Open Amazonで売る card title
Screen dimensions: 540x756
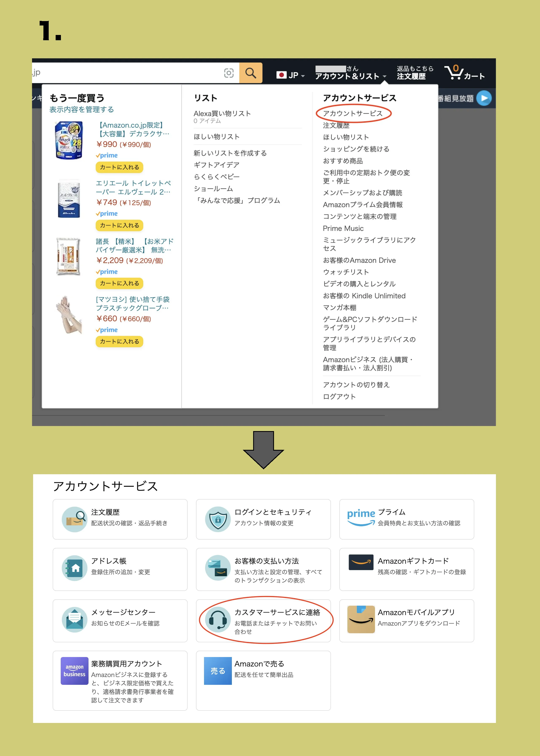pos(259,664)
